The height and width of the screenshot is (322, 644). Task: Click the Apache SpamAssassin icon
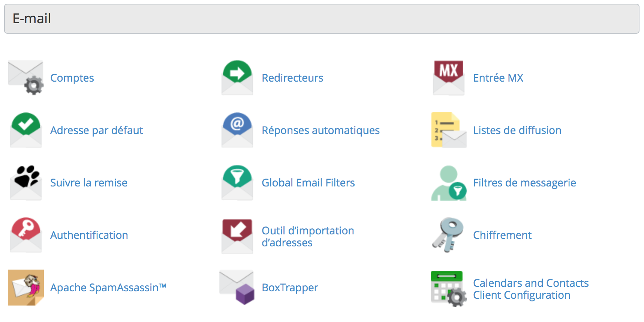click(x=26, y=288)
